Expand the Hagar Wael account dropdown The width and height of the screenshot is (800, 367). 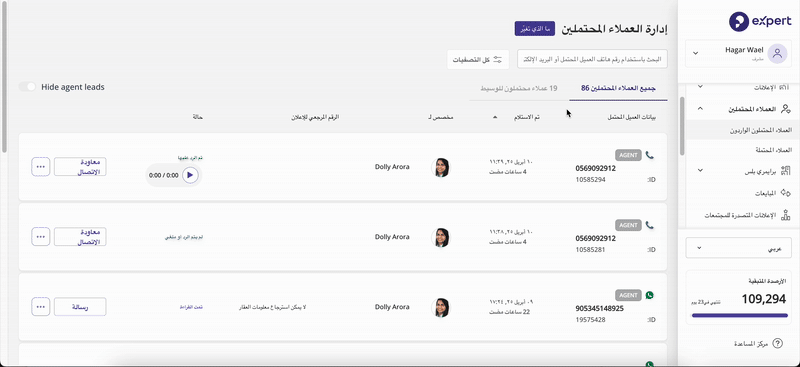[695, 53]
